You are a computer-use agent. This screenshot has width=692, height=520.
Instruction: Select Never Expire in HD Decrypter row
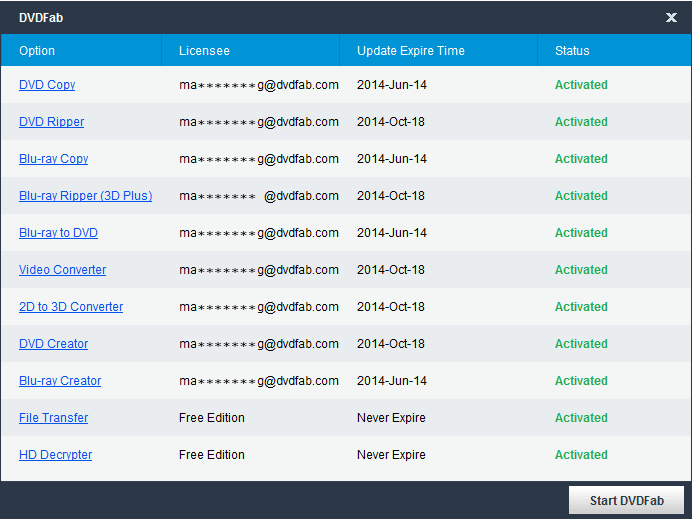[391, 455]
